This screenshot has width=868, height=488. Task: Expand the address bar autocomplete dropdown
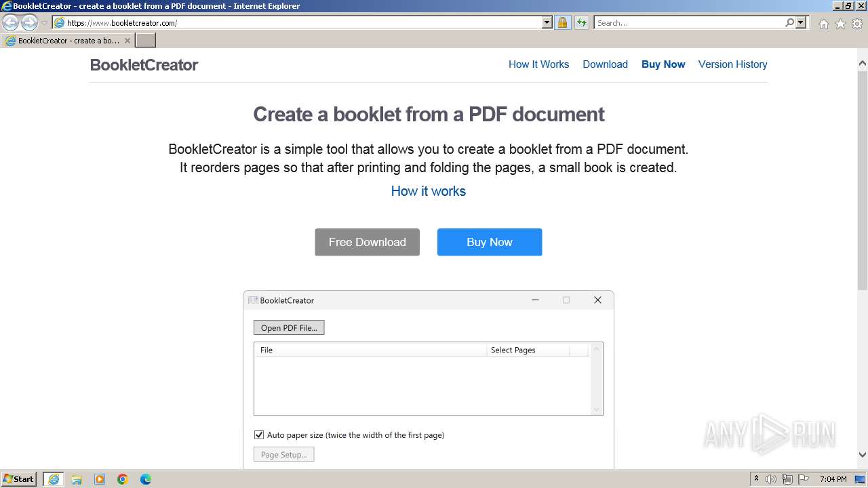click(x=547, y=22)
